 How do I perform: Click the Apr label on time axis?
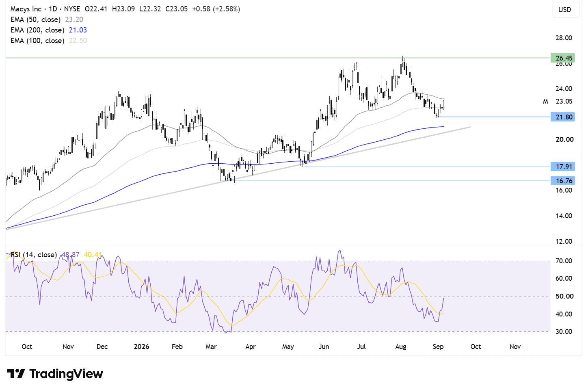[251, 347]
